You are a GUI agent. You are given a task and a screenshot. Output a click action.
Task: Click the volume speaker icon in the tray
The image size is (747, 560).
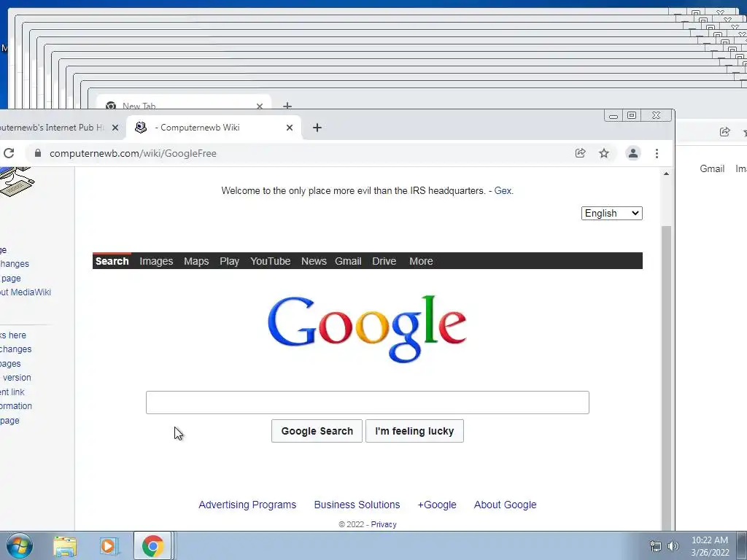pos(673,546)
